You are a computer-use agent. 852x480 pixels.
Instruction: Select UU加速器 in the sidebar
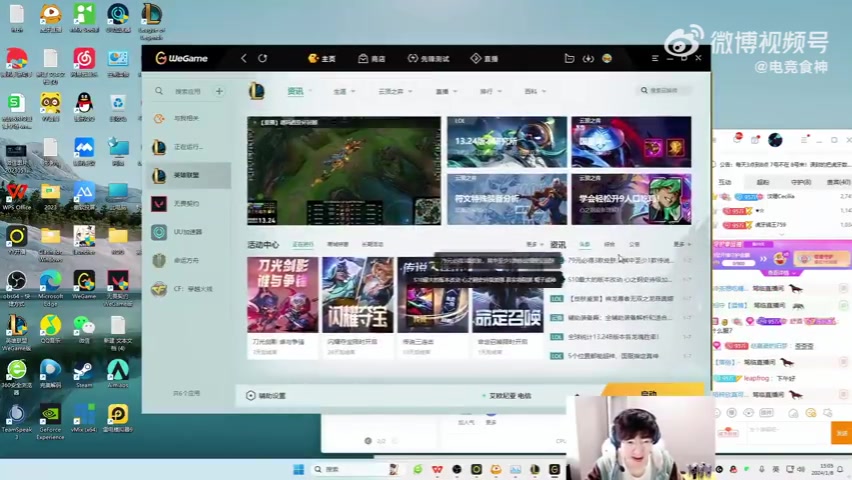point(188,232)
